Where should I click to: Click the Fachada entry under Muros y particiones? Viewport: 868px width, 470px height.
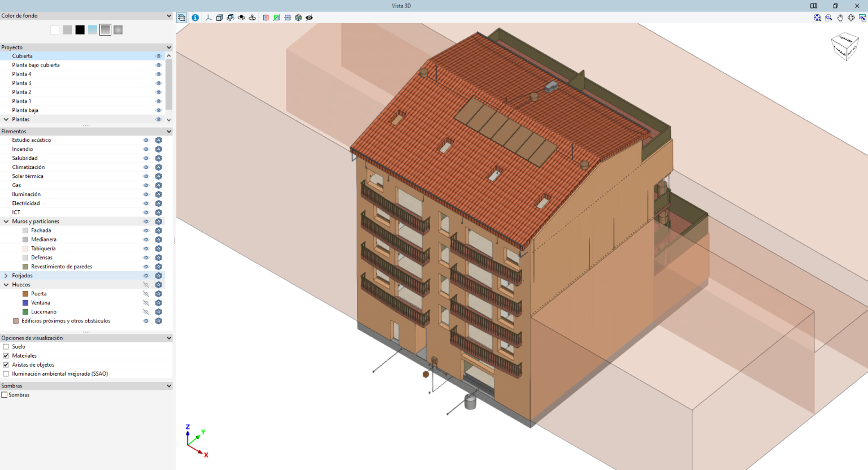tap(40, 230)
